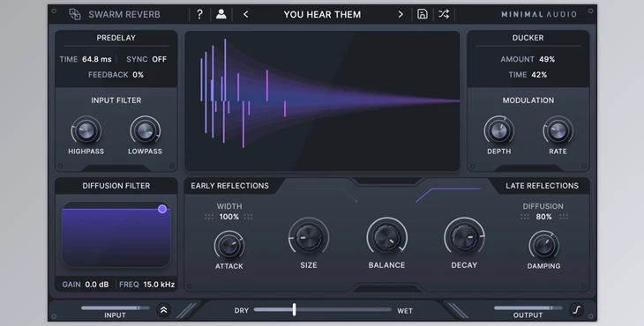Click the DAMPING knob
This screenshot has width=644, height=326.
coord(543,246)
